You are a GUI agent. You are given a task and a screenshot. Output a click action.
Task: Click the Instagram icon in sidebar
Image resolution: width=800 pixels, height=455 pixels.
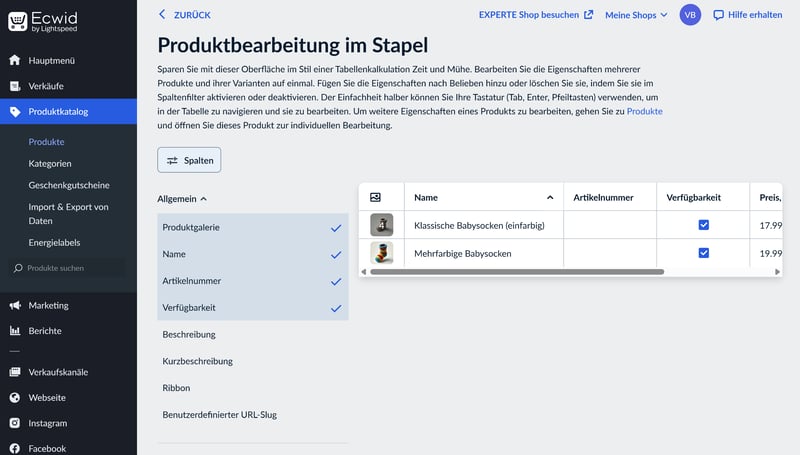click(x=15, y=423)
